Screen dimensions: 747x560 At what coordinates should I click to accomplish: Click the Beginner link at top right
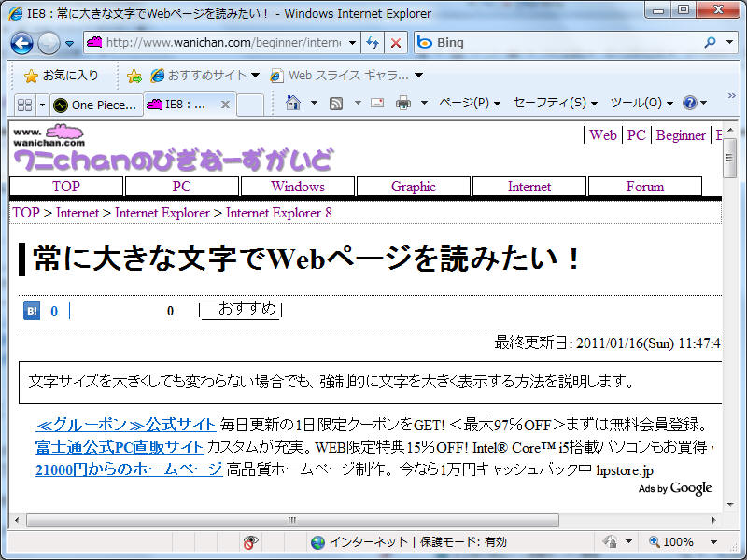pos(681,135)
